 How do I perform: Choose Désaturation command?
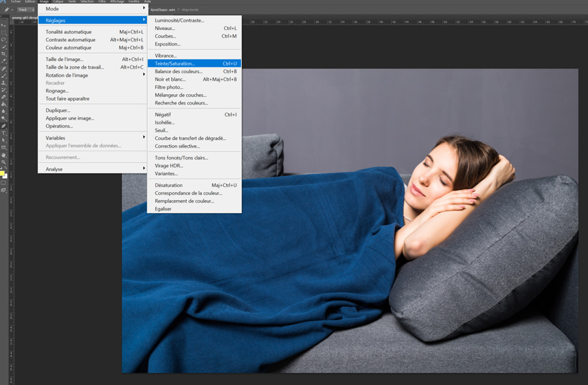pyautogui.click(x=194, y=185)
